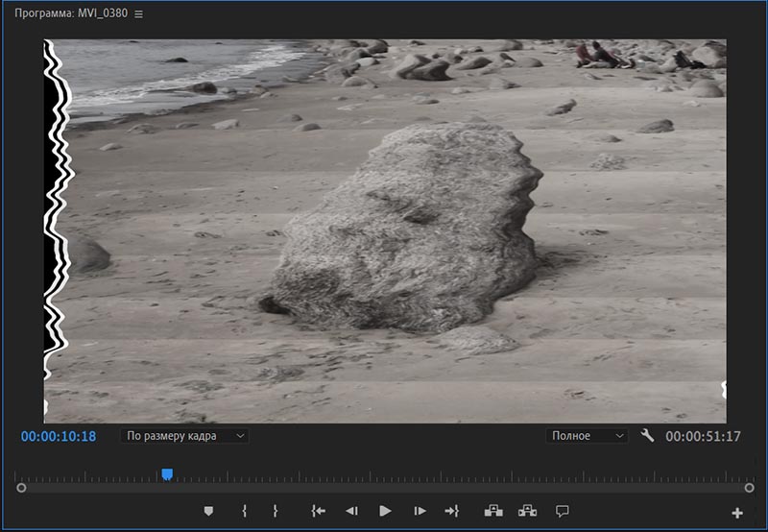Play the sequence
The width and height of the screenshot is (768, 532).
[385, 511]
